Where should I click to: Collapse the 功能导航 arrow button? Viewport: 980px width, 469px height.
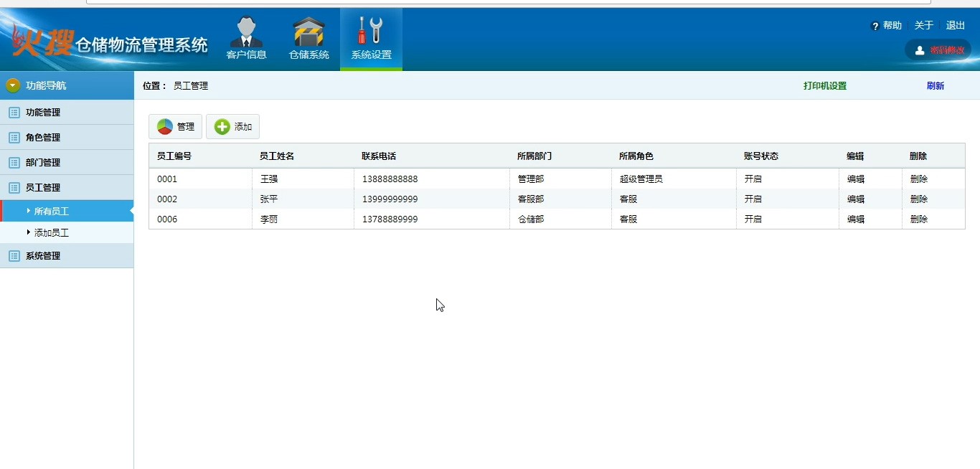(13, 85)
